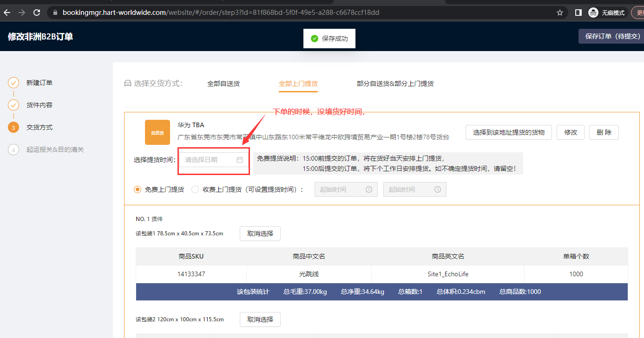
Task: Click the orange 自送货 address icon
Action: tap(158, 132)
